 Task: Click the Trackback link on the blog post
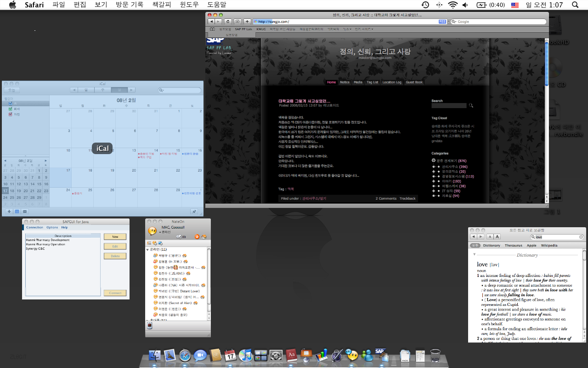[x=407, y=199]
